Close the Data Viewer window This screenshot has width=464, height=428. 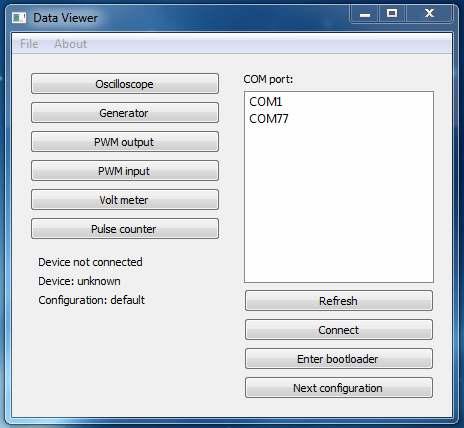429,14
